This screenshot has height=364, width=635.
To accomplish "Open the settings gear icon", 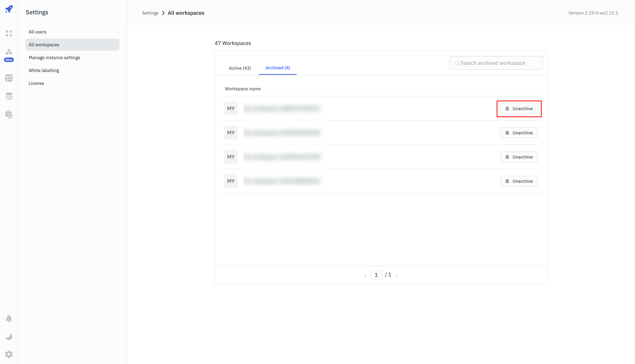I will [x=9, y=354].
